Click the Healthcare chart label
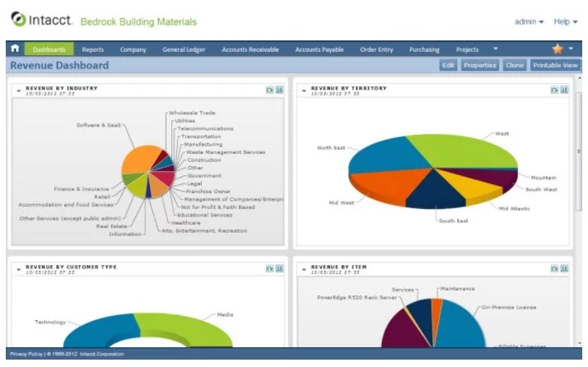The height and width of the screenshot is (367, 588). click(x=186, y=223)
